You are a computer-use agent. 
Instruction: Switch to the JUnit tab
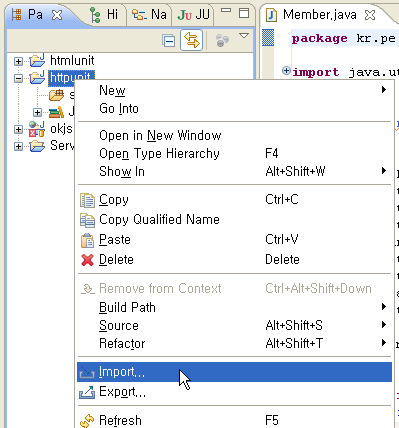tap(193, 15)
